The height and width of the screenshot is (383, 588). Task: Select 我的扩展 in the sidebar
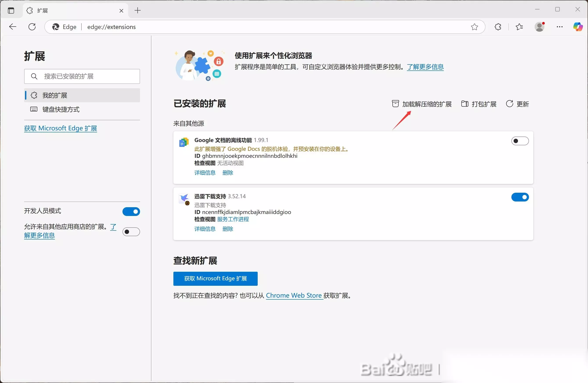coord(82,95)
